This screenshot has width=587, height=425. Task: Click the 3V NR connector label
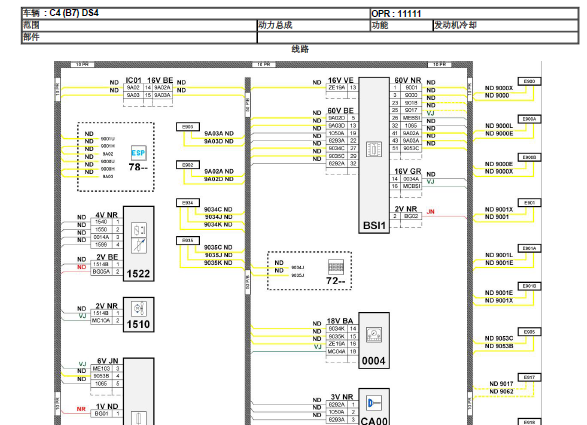pyautogui.click(x=342, y=397)
